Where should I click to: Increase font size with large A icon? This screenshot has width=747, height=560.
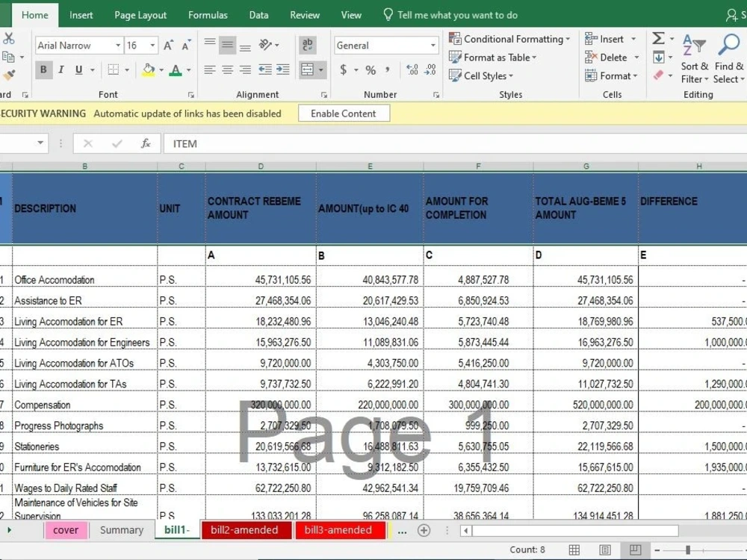(x=168, y=46)
